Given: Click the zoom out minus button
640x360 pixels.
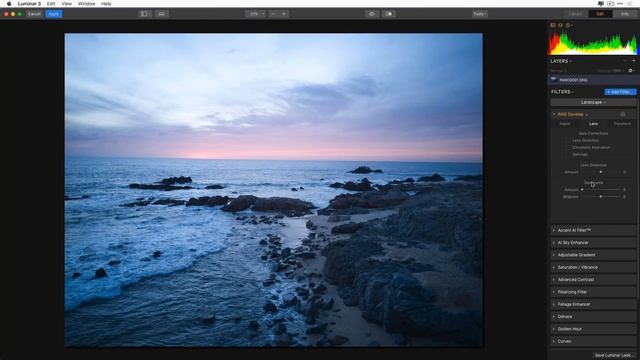Looking at the screenshot, I should point(273,14).
